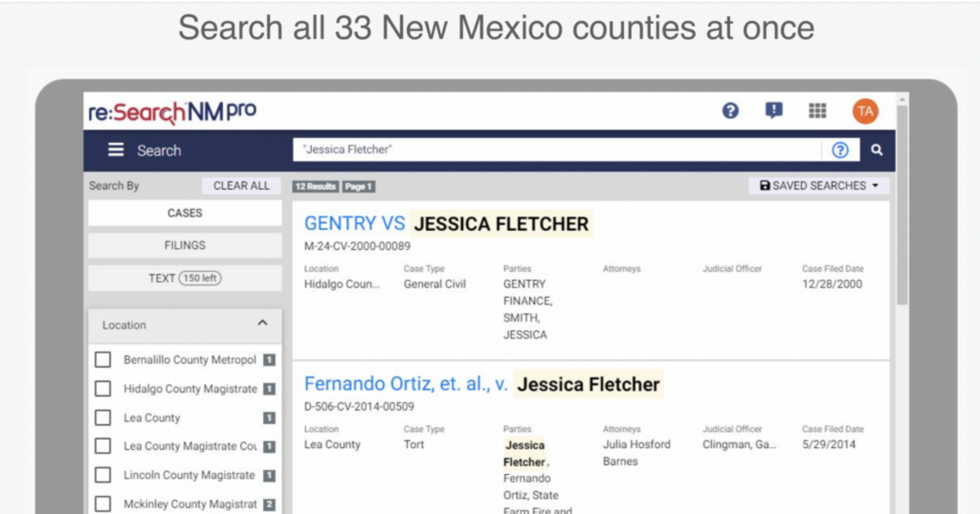The width and height of the screenshot is (980, 514).
Task: Click the feedback speech bubble icon
Action: pos(774,111)
